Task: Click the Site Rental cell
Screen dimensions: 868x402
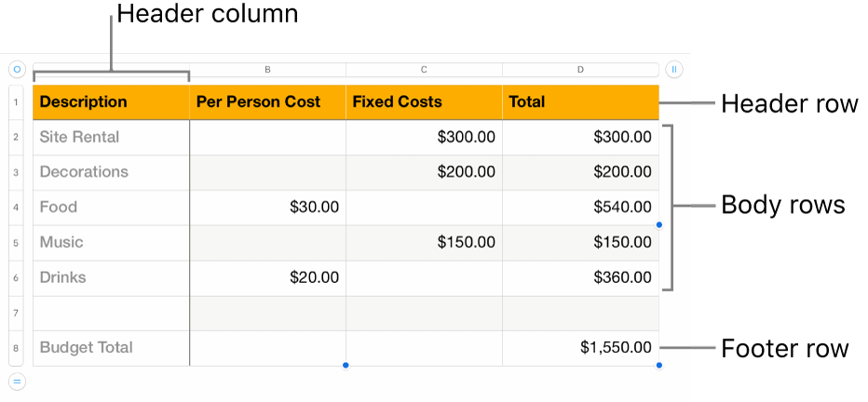Action: tap(111, 138)
